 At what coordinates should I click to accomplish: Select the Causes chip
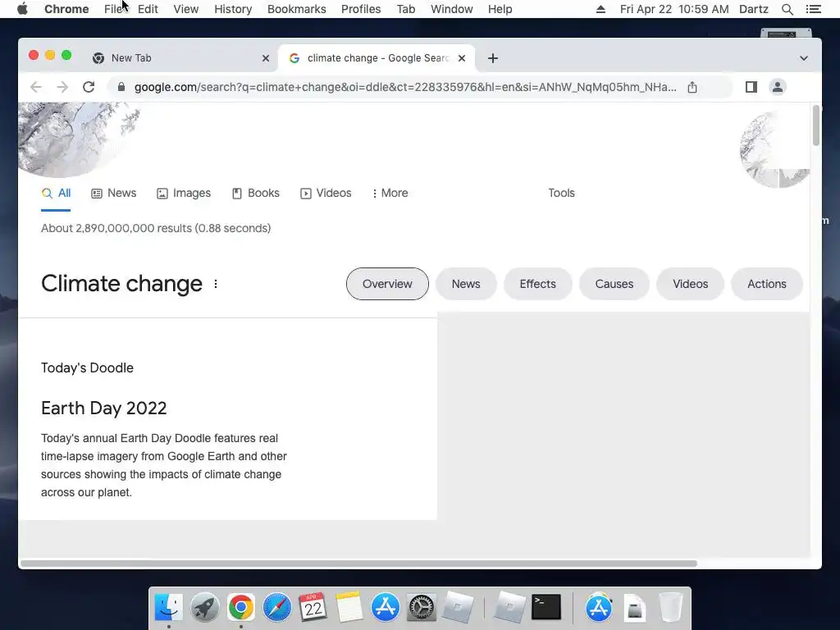tap(614, 284)
